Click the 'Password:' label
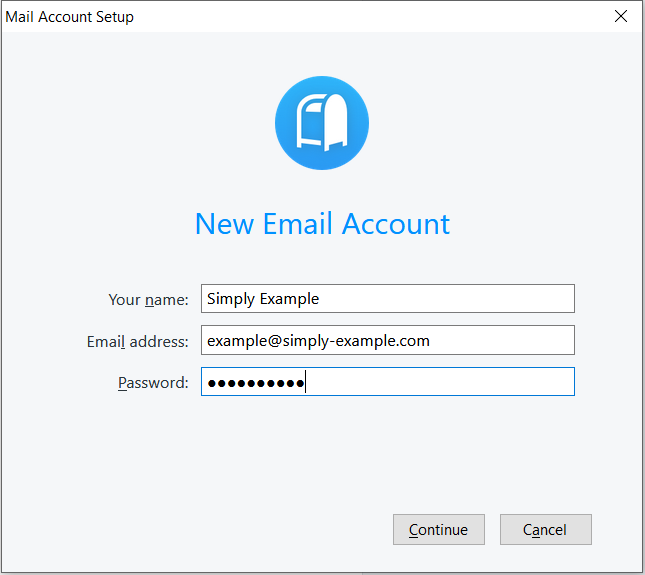645x575 pixels. click(x=153, y=383)
